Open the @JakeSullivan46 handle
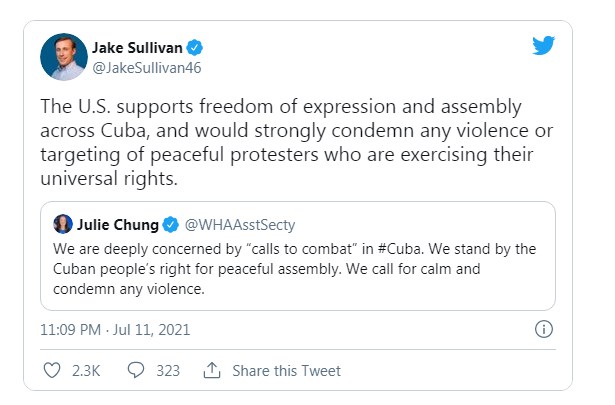 click(x=147, y=68)
